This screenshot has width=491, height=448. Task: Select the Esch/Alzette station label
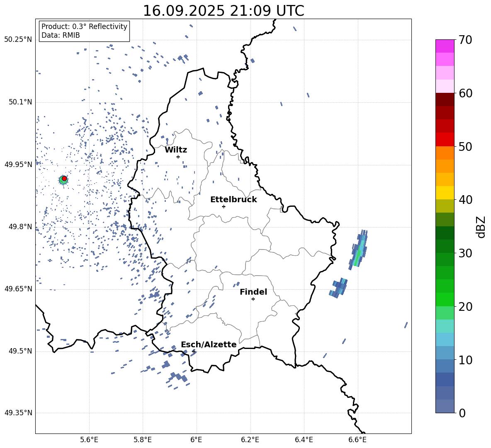click(x=209, y=344)
